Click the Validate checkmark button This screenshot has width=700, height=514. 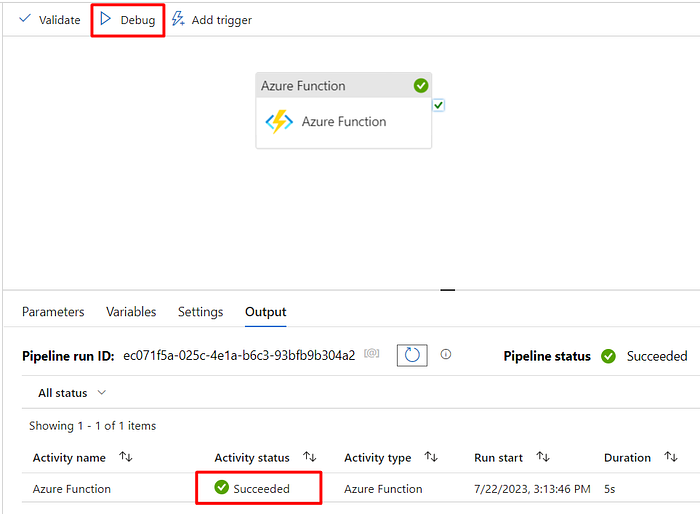tap(50, 20)
